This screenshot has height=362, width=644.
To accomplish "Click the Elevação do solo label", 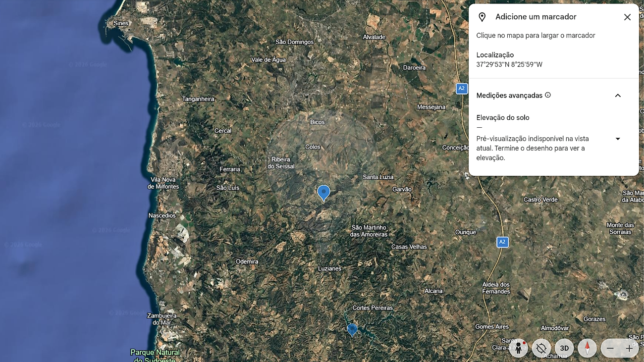I will tap(503, 118).
